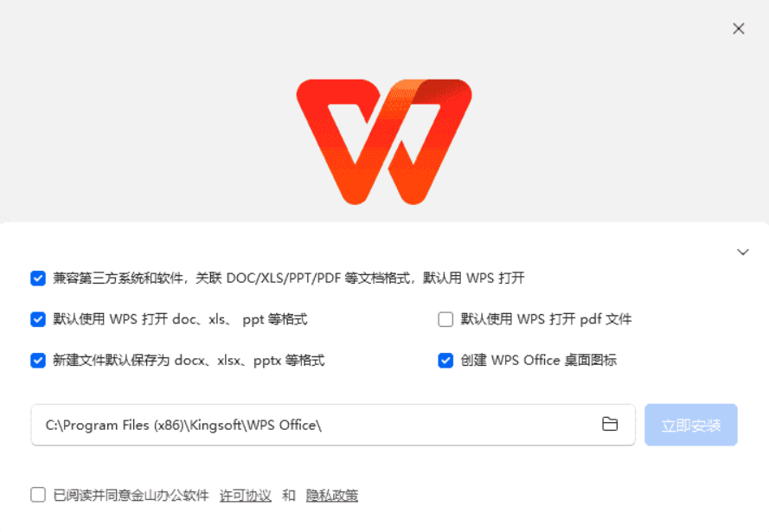This screenshot has height=532, width=769.
Task: Click the 立即安装 install button
Action: pos(690,425)
